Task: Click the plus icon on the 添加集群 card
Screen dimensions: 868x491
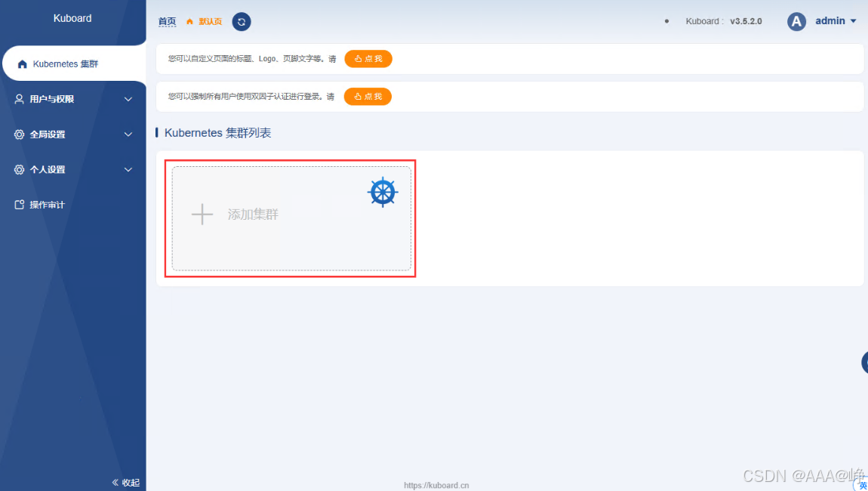Action: (202, 215)
